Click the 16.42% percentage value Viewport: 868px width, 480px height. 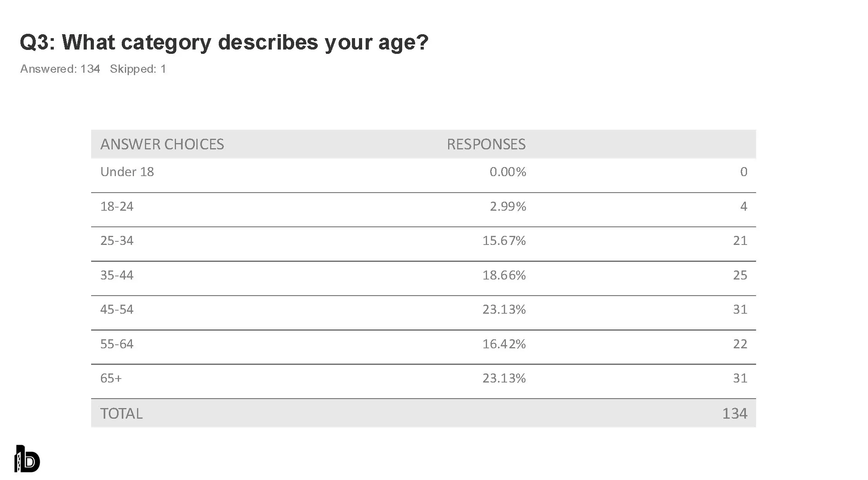pyautogui.click(x=504, y=344)
